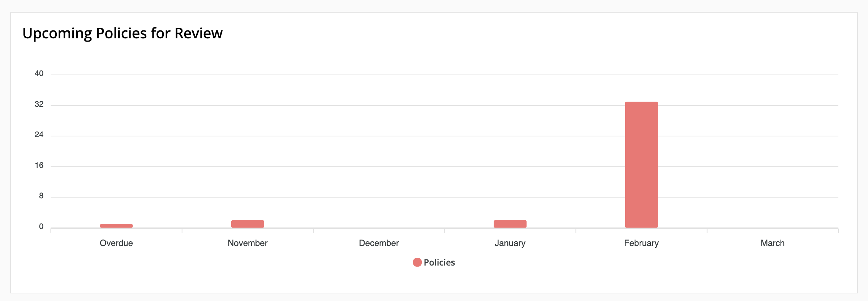This screenshot has width=868, height=301.
Task: Select the November policies bar
Action: (x=248, y=224)
